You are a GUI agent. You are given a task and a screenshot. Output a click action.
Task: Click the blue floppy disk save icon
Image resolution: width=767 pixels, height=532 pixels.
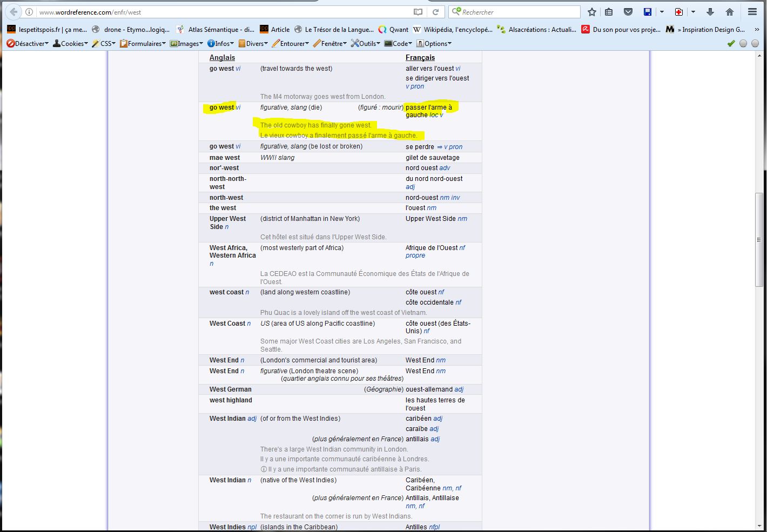(647, 12)
